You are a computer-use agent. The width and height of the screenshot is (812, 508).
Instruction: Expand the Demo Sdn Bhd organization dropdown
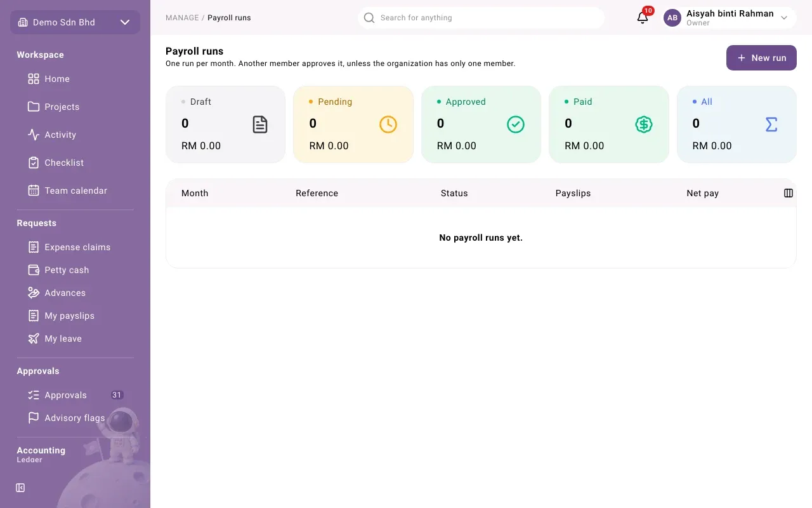(125, 22)
